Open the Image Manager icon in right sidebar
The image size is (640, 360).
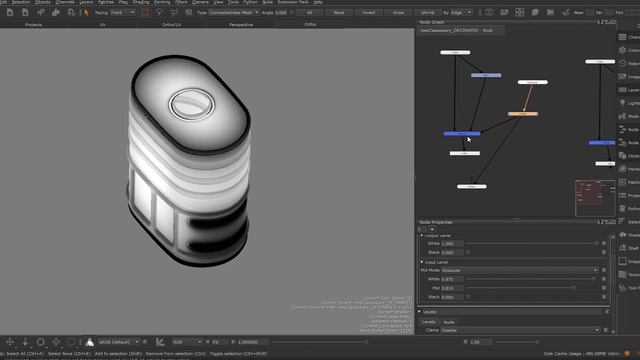[622, 76]
